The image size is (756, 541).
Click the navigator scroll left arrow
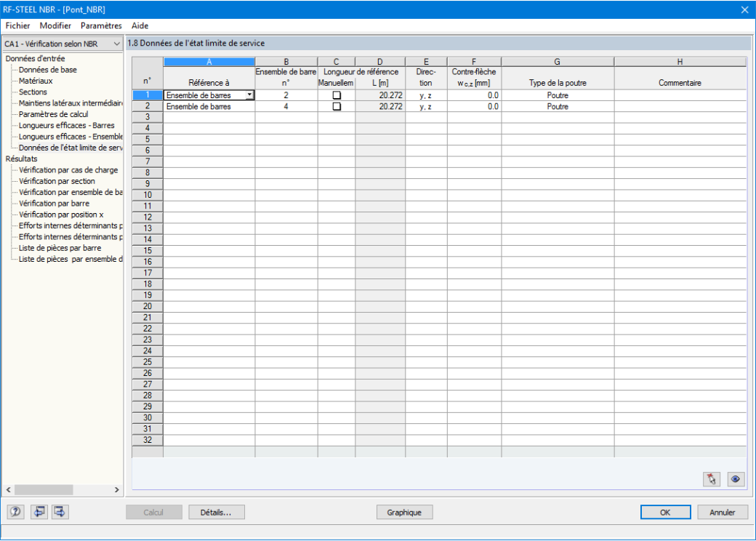click(8, 490)
